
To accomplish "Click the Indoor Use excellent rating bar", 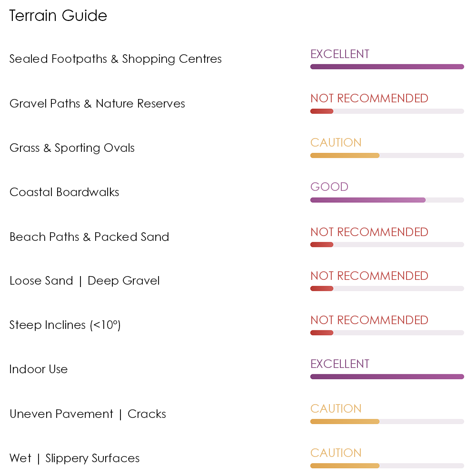I will [x=387, y=377].
